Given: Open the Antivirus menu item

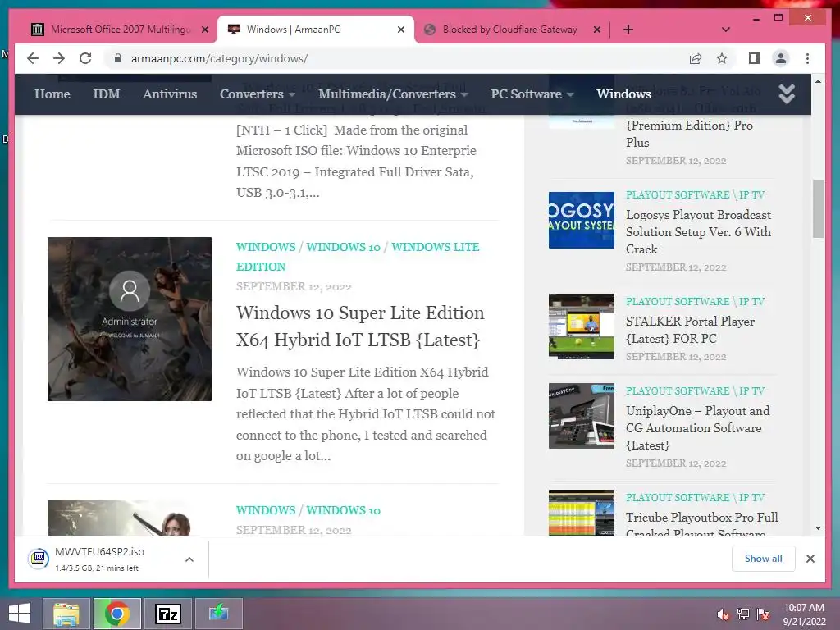Looking at the screenshot, I should pos(170,94).
